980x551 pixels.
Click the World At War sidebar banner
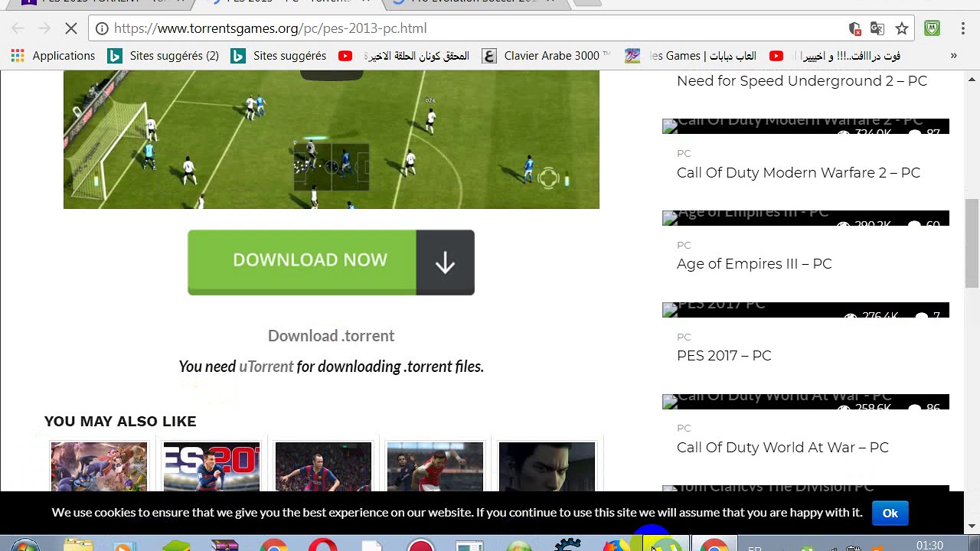point(805,402)
